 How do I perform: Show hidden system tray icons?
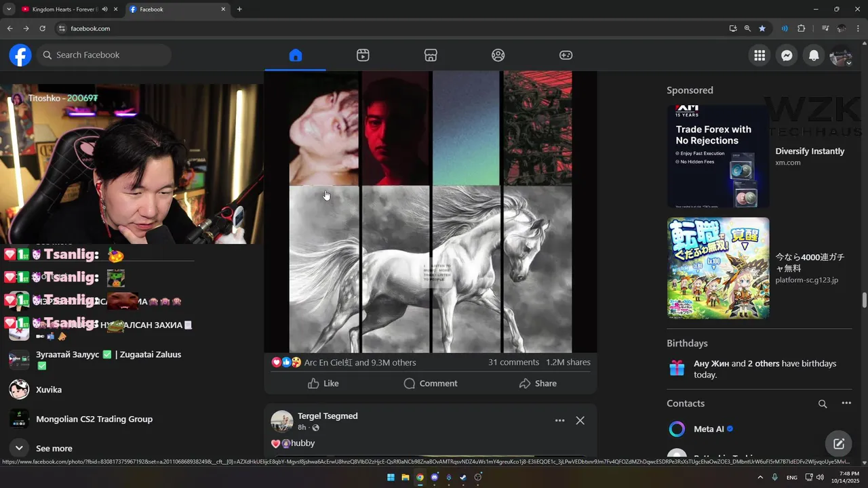coord(759,477)
